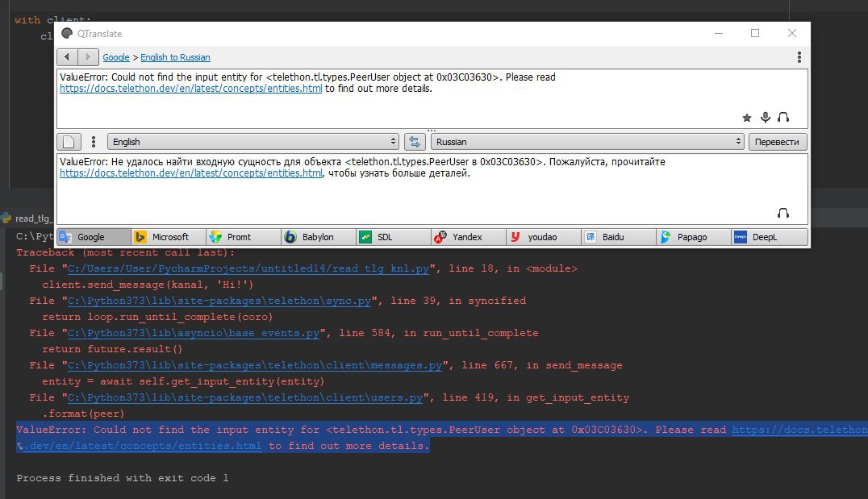The width and height of the screenshot is (868, 499).
Task: Open telethon messages.py link in the PyCharm traceback
Action: (255, 365)
